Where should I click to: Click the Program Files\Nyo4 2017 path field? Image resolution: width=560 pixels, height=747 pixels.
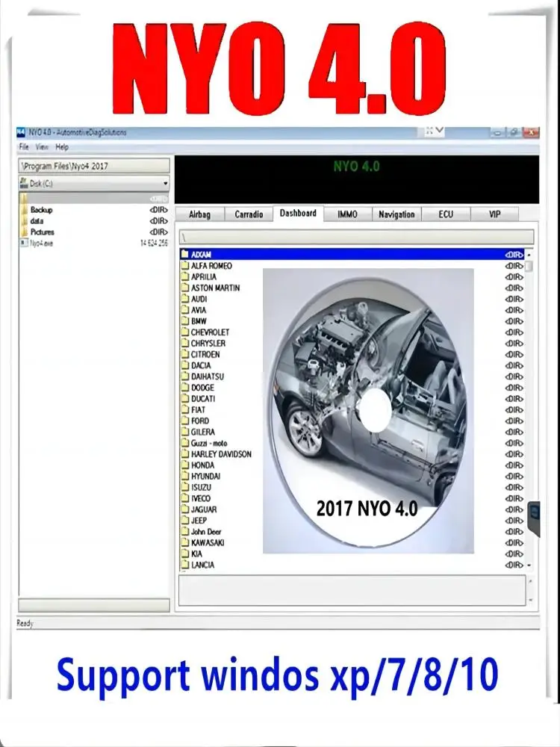pos(94,166)
